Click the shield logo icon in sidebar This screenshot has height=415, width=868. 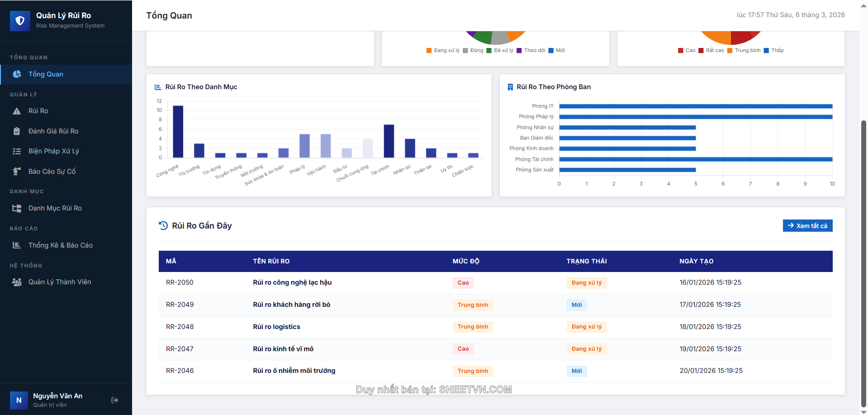pyautogui.click(x=20, y=21)
